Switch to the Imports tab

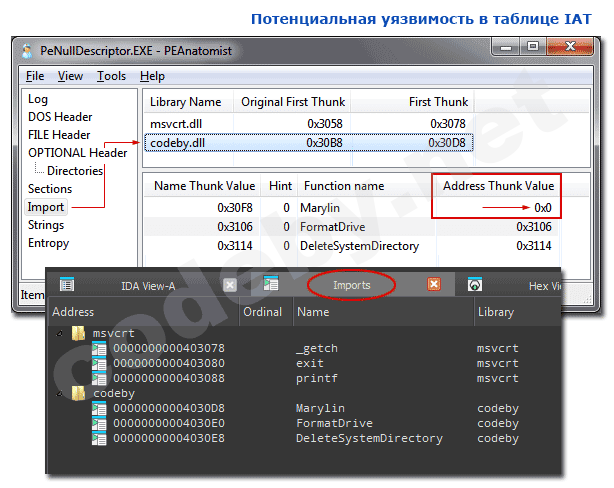coord(351,285)
